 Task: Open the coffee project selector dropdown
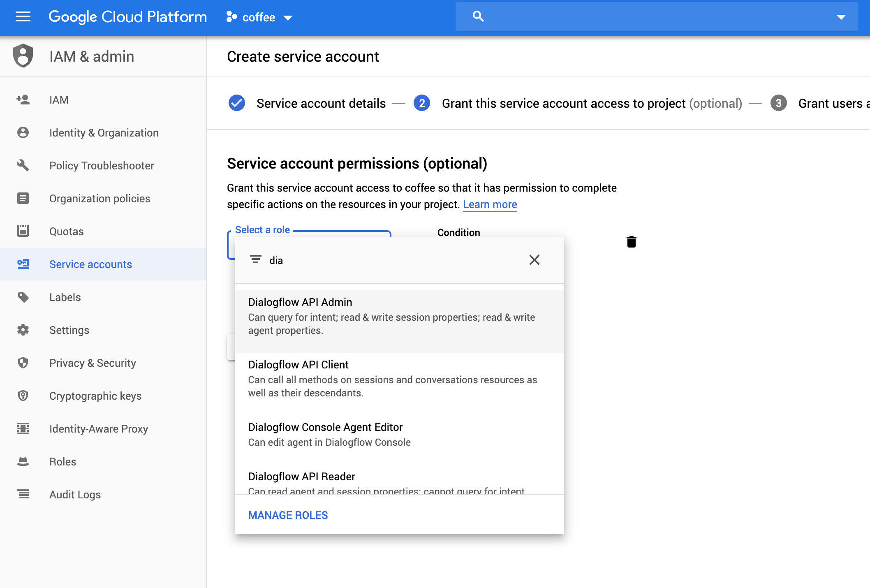(259, 17)
